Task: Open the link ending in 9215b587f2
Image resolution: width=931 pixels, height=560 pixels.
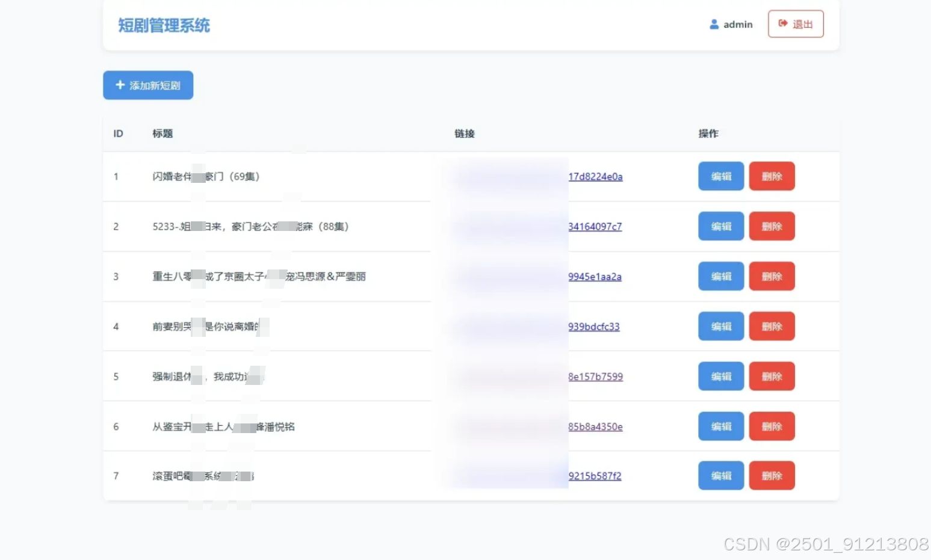Action: [593, 475]
